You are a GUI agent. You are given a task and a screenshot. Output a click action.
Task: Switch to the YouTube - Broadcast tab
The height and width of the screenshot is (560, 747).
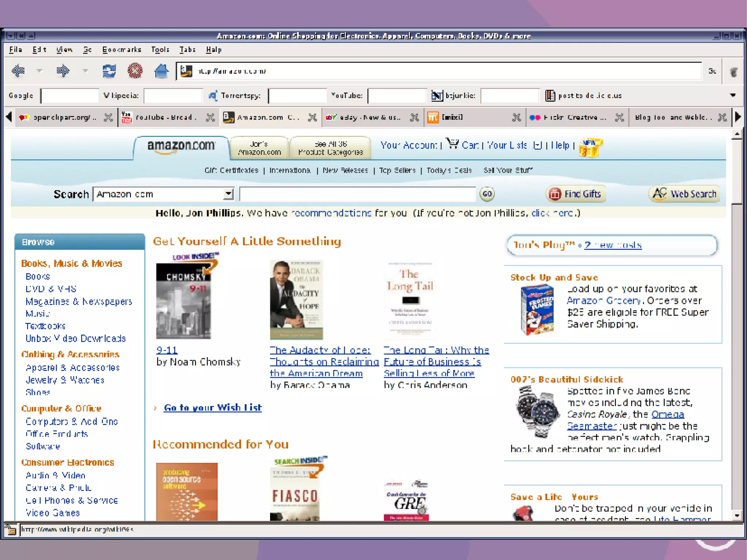pos(166,117)
